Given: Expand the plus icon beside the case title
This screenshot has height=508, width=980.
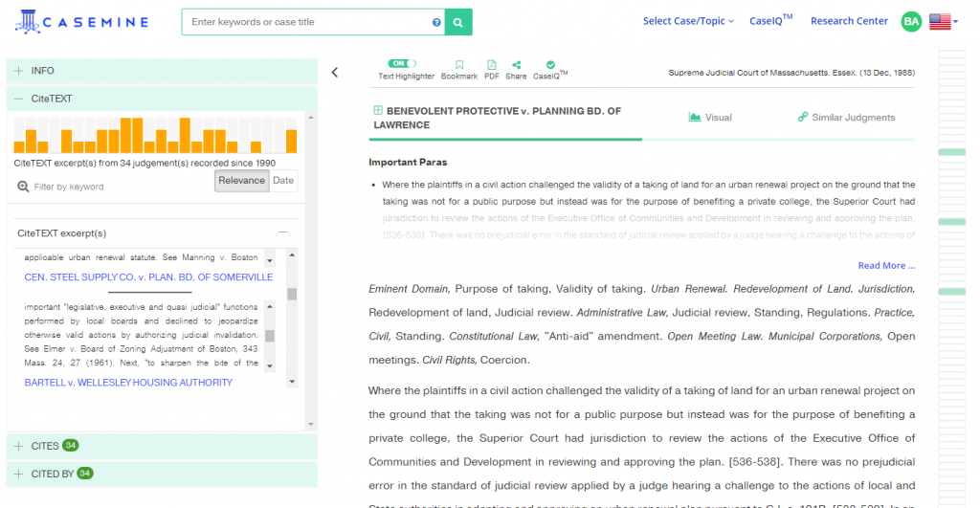Looking at the screenshot, I should 377,111.
